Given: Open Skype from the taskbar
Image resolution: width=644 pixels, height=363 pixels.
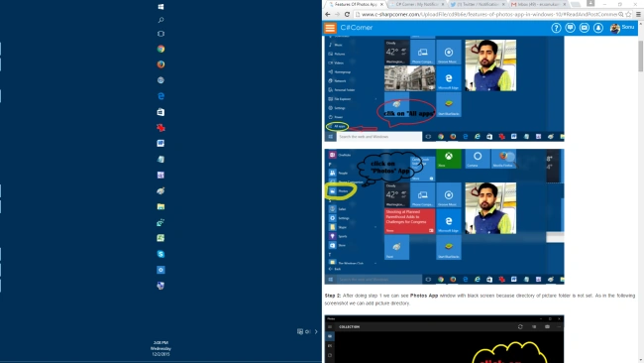Looking at the screenshot, I should click(161, 254).
